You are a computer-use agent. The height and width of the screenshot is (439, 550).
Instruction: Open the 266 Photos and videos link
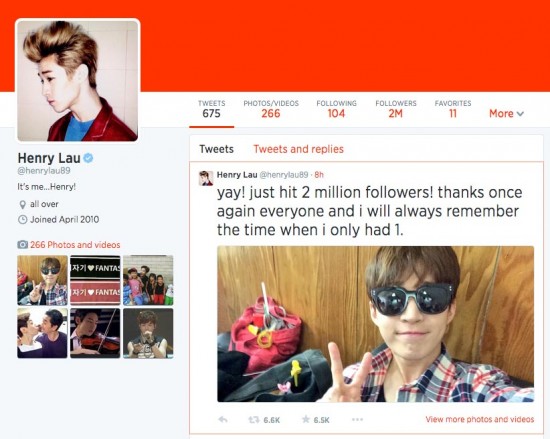[75, 245]
